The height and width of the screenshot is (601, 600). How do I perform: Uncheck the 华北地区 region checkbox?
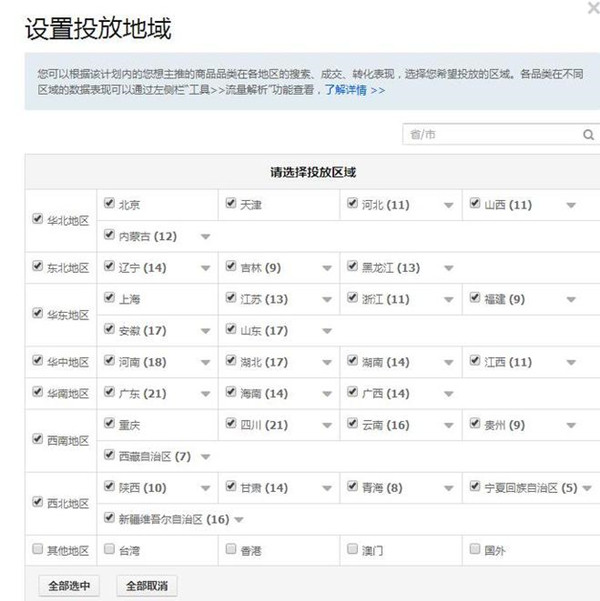pyautogui.click(x=38, y=219)
